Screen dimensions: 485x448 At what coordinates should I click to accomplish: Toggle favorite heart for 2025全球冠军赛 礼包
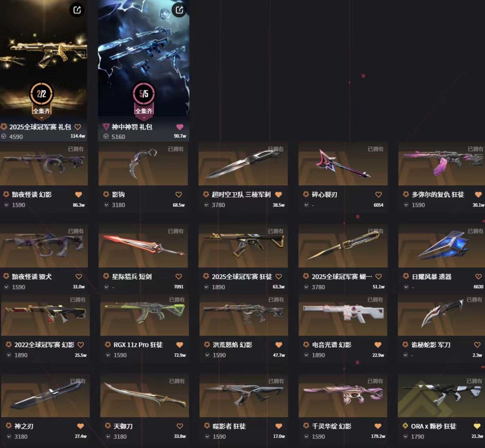tap(78, 127)
